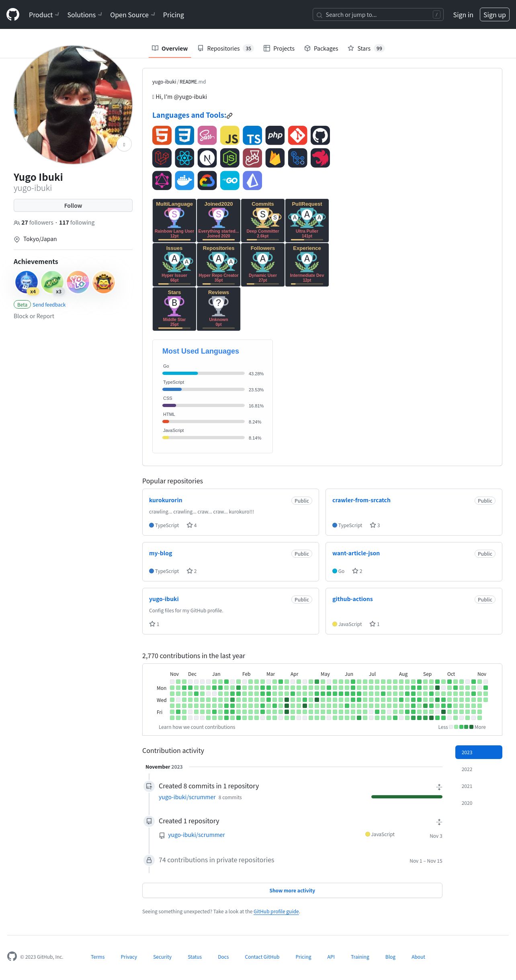
Task: Click Show more activity button
Action: tap(292, 890)
